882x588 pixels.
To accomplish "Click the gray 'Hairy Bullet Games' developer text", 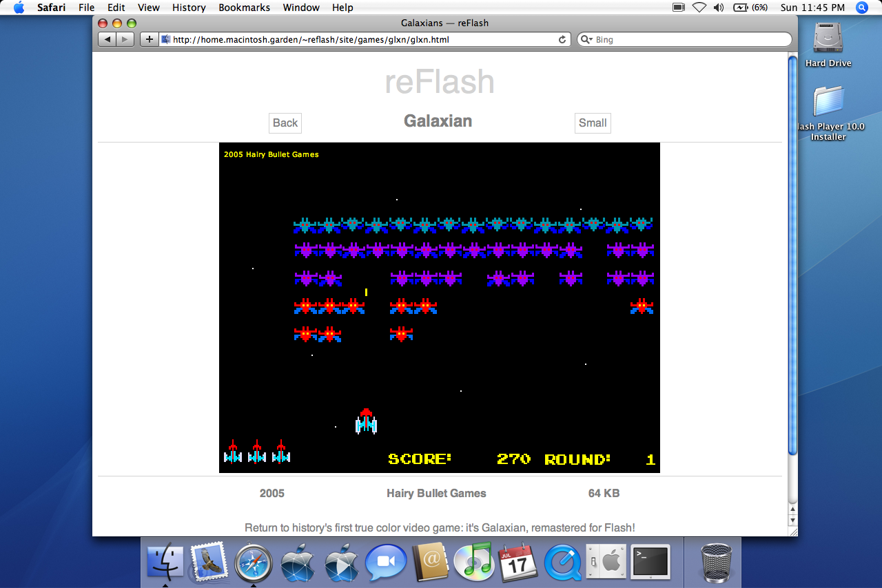I will pyautogui.click(x=437, y=493).
